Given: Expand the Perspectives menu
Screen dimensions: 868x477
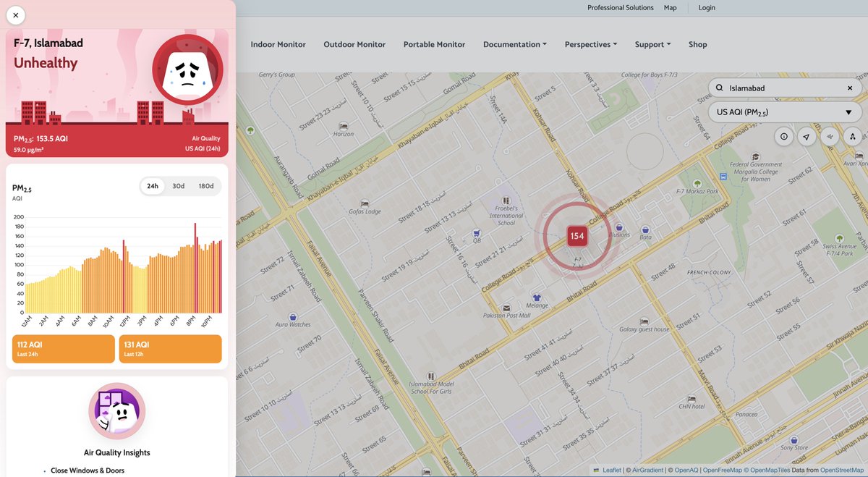Looking at the screenshot, I should tap(591, 44).
